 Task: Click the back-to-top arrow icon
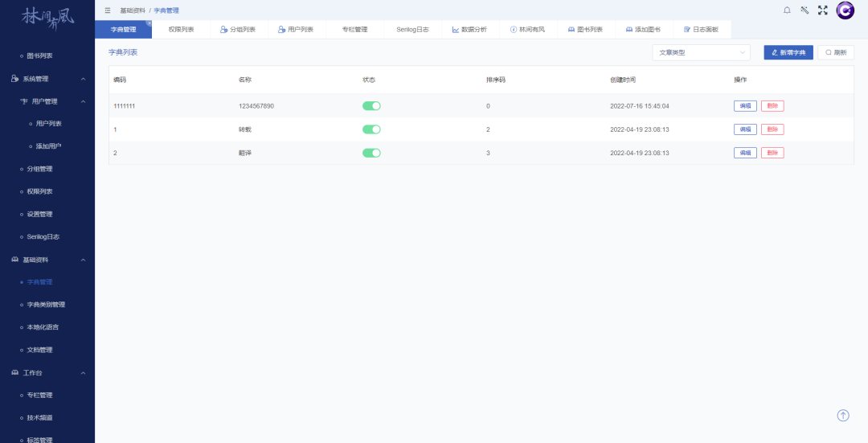[843, 415]
